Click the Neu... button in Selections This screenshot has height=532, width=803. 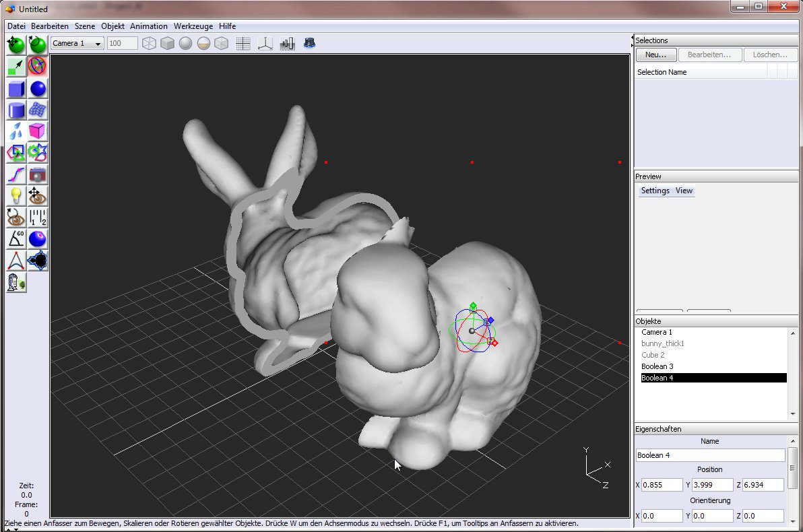point(656,55)
